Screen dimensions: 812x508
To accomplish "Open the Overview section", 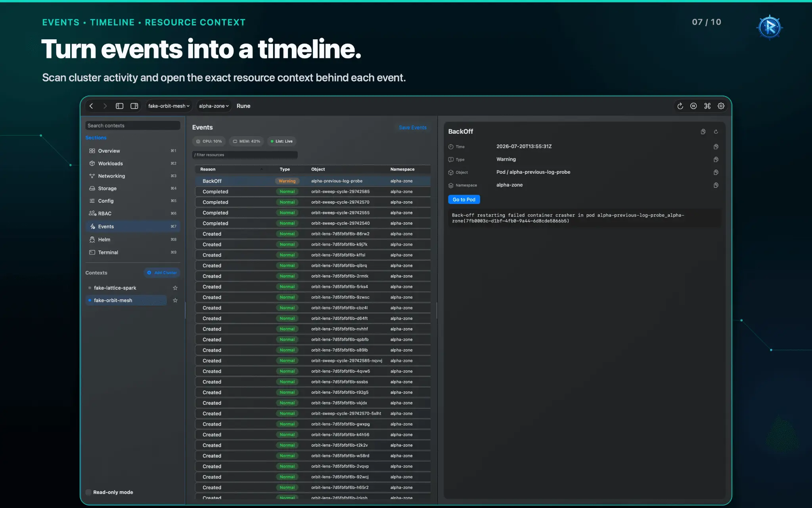I will click(x=133, y=151).
